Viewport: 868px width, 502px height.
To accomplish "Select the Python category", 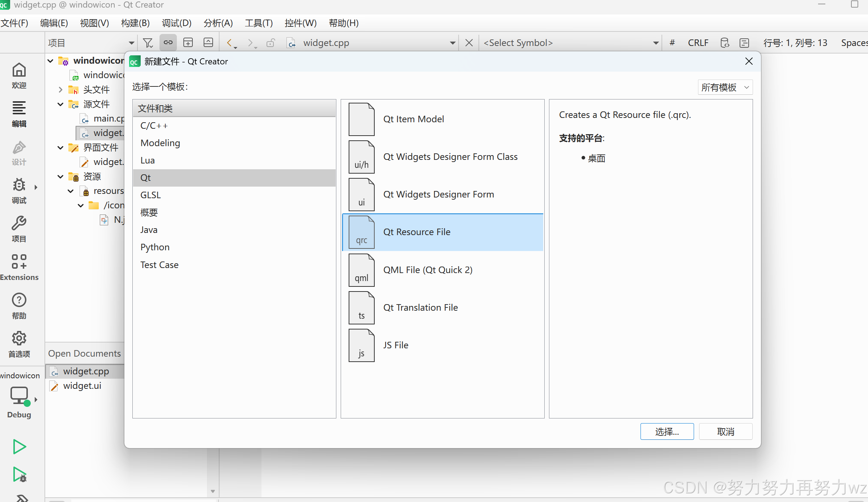I will pyautogui.click(x=234, y=247).
